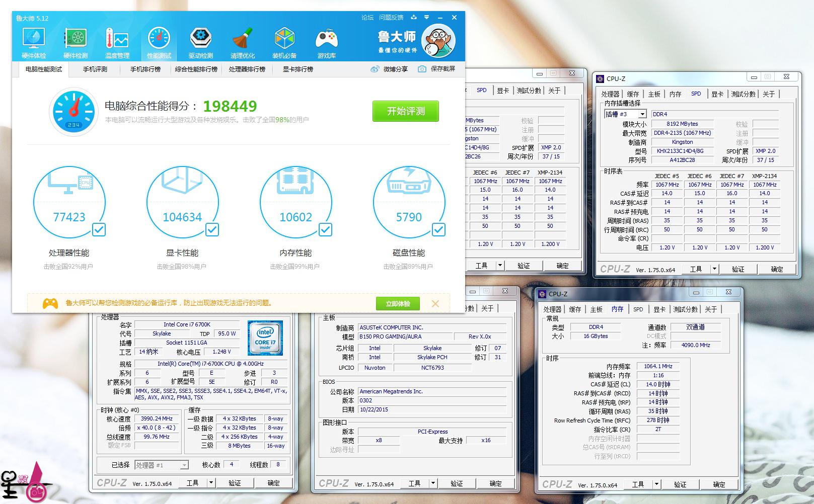The width and height of the screenshot is (814, 504).
Task: Click the green 开始评测 button
Action: 406,111
